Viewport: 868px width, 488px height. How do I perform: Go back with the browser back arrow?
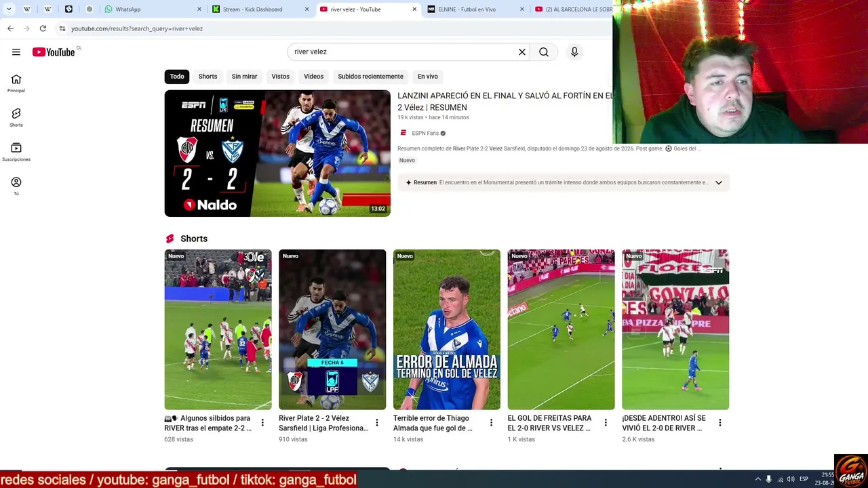click(x=10, y=28)
